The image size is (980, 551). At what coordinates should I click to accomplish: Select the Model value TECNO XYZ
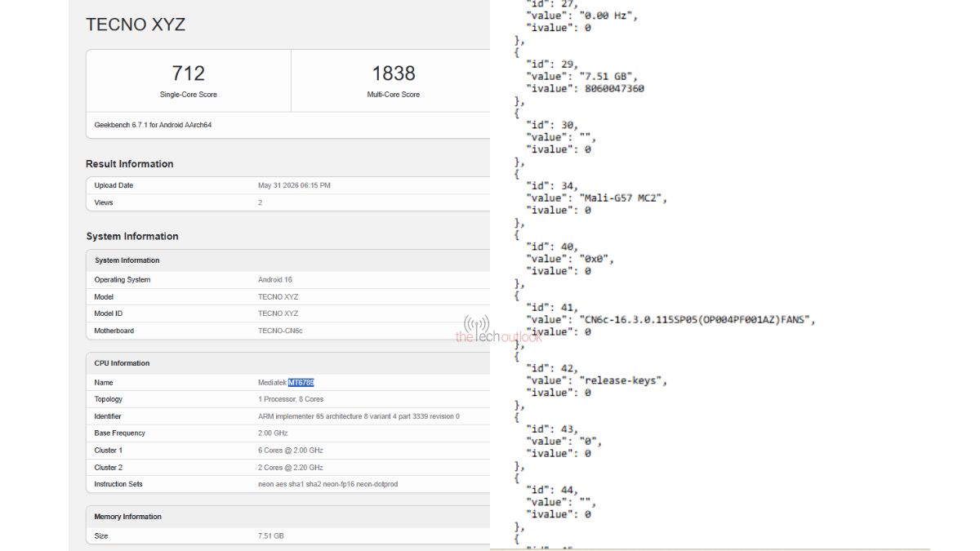coord(278,297)
